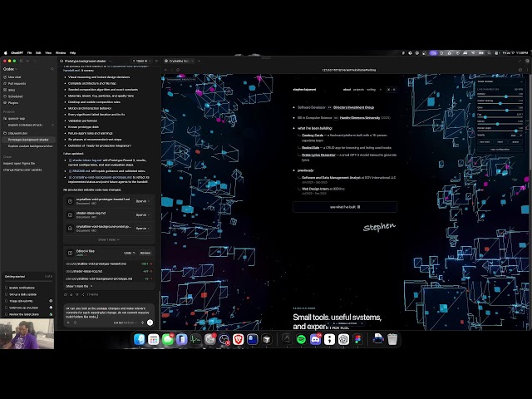Viewport: 532px width, 399px height.
Task: Click the sidebar search magnifier icon
Action: tap(52, 69)
